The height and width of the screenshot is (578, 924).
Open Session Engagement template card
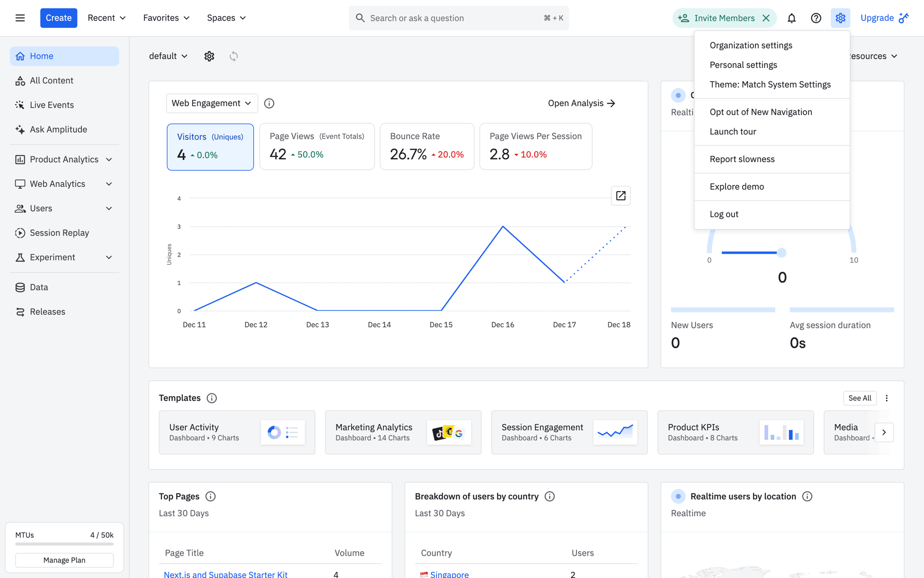click(x=569, y=433)
